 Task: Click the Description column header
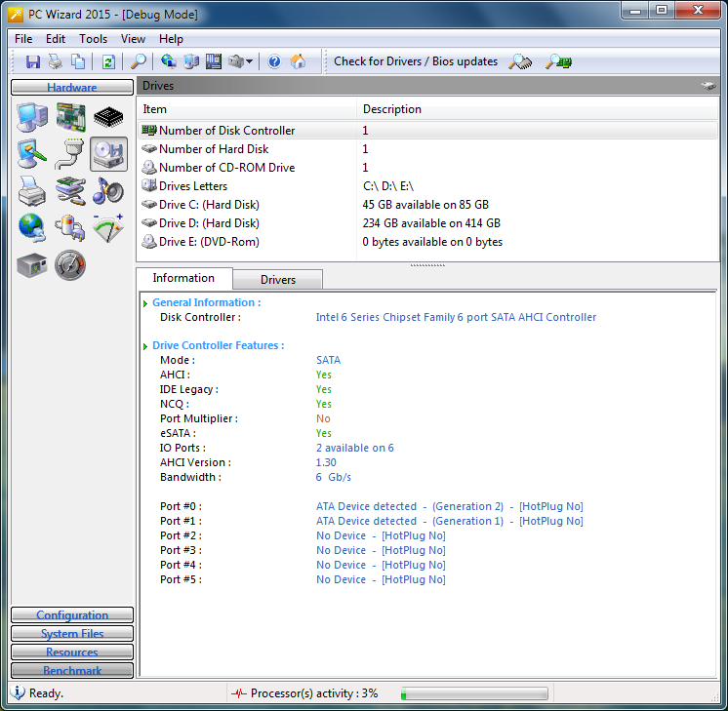point(537,109)
